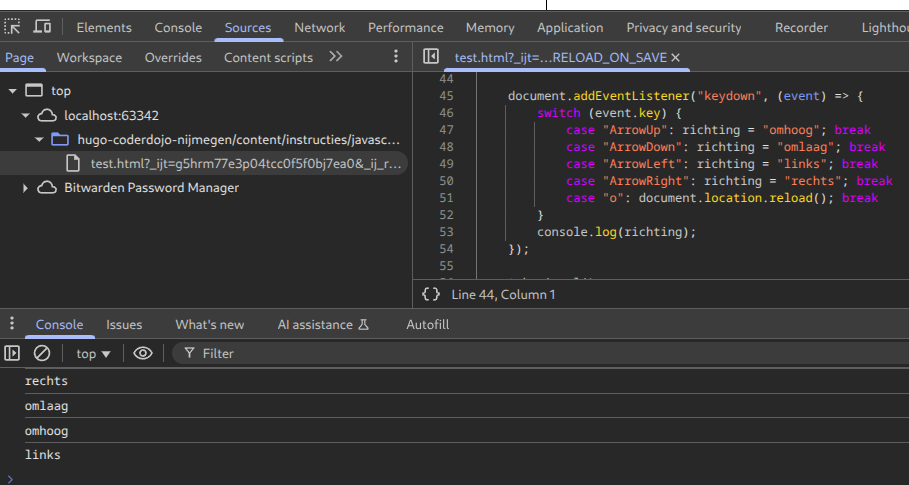Click the pretty print braces icon
Viewport: 909px width, 485px height.
pos(431,294)
